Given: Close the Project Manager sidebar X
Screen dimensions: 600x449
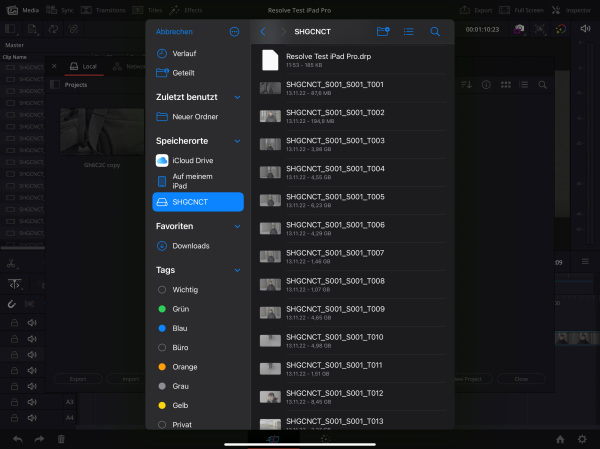Looking at the screenshot, I should tap(54, 66).
